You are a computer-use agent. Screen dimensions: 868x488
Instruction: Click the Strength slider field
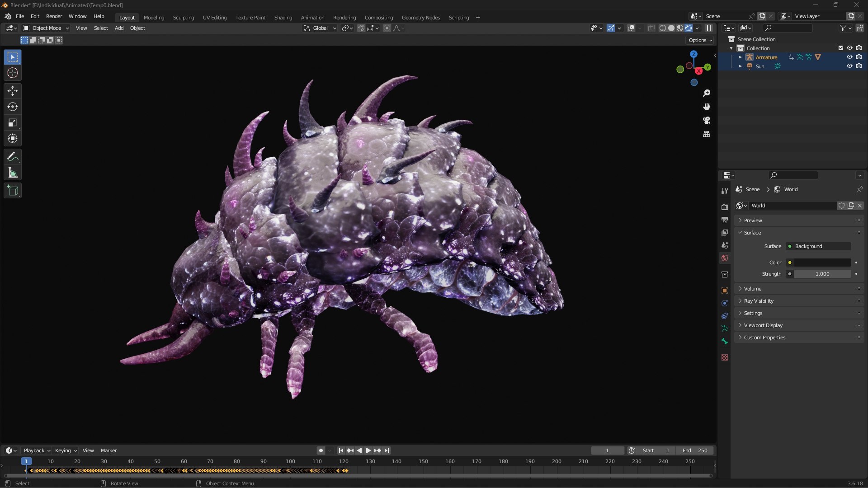pyautogui.click(x=822, y=274)
